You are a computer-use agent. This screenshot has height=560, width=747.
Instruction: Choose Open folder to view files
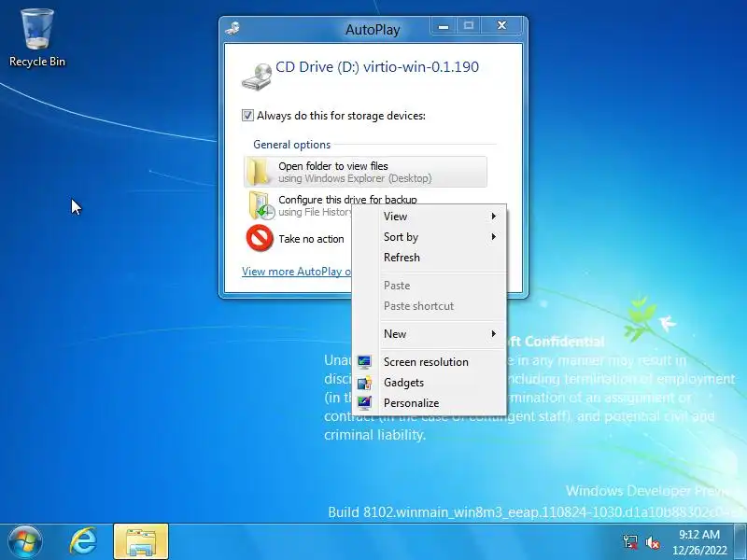pos(365,172)
